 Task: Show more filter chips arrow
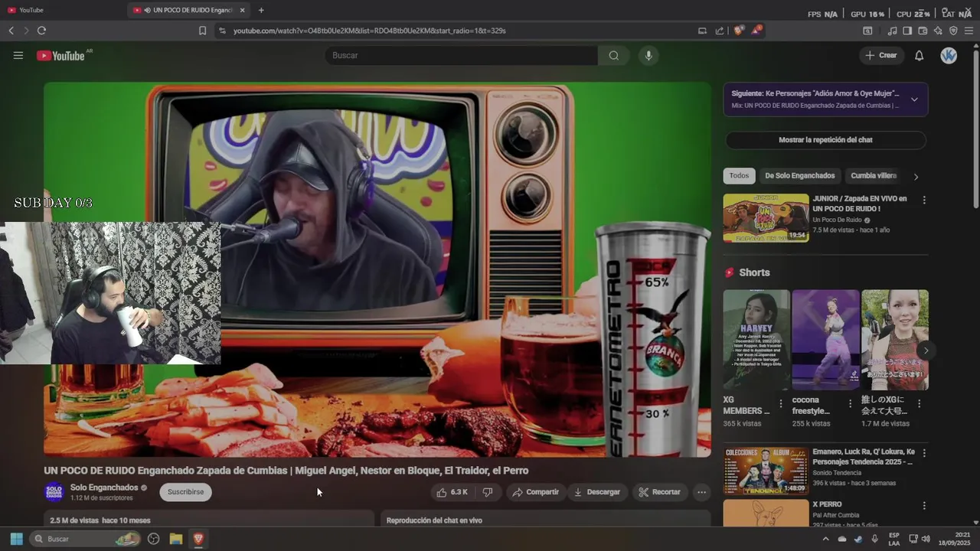tap(916, 177)
